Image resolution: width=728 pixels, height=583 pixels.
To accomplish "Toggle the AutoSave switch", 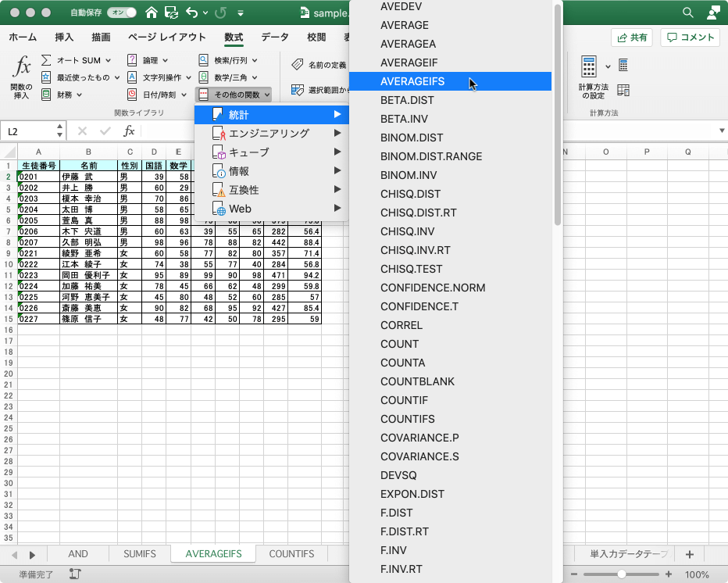I will click(x=122, y=13).
